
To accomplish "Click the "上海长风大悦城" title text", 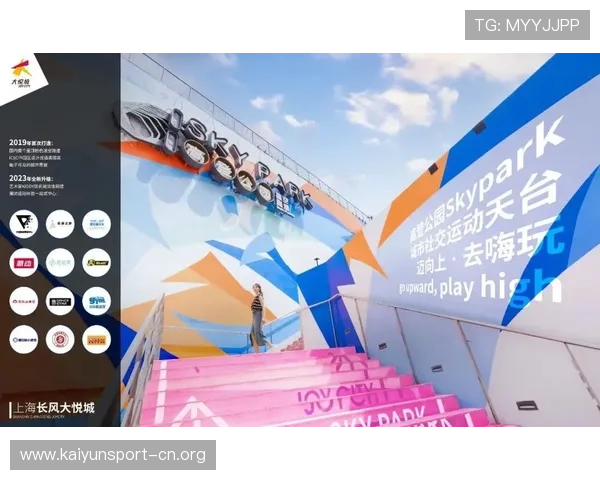I will click(x=53, y=408).
